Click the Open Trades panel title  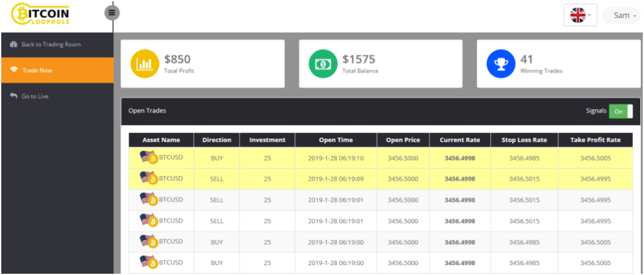point(147,111)
